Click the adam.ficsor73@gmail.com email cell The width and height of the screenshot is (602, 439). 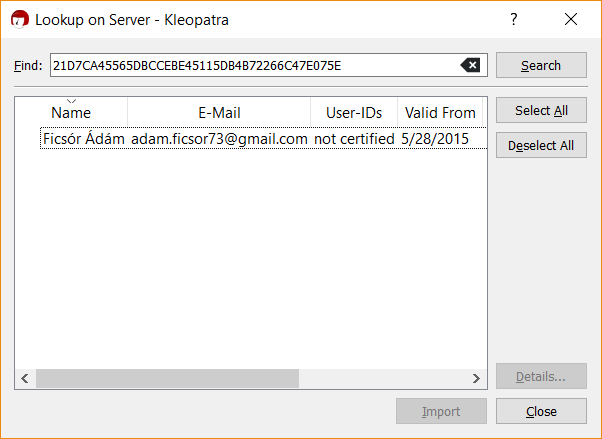pyautogui.click(x=219, y=139)
